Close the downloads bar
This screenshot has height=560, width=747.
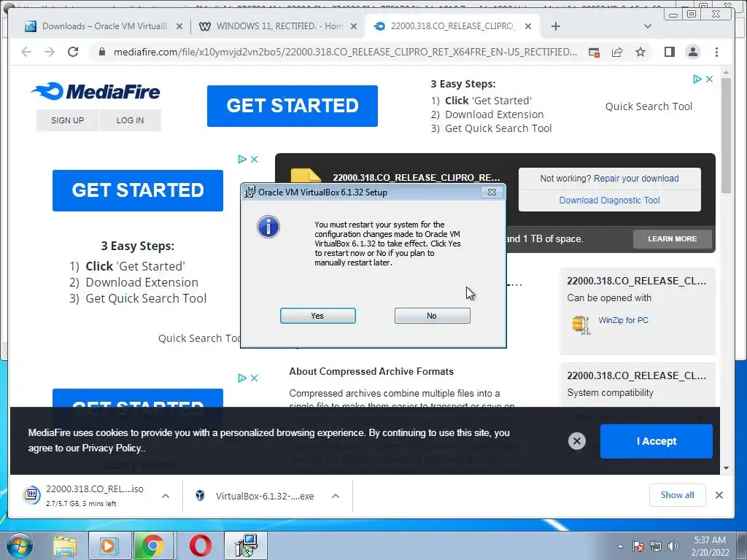coord(719,495)
